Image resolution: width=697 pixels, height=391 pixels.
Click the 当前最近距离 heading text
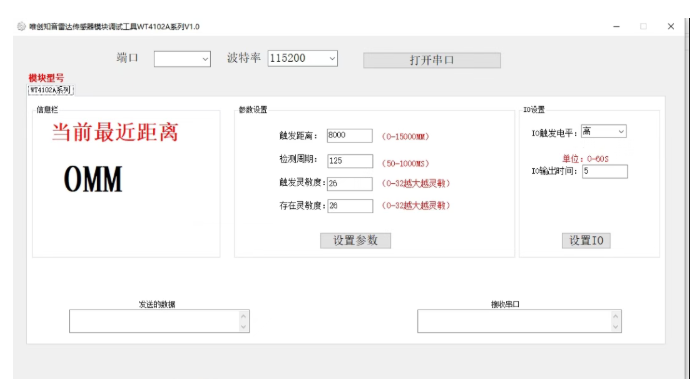[115, 132]
